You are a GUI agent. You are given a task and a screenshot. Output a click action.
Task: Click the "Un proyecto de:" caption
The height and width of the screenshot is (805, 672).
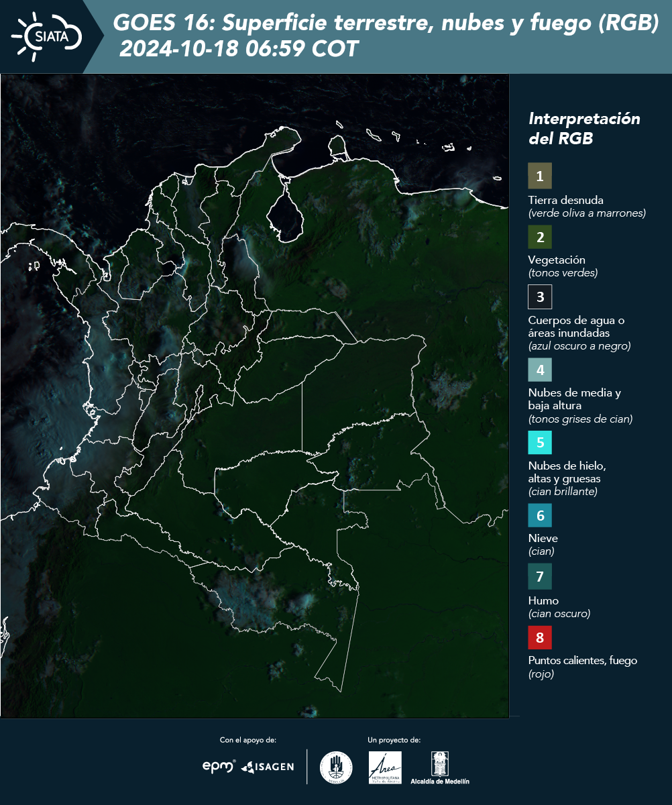coord(394,740)
